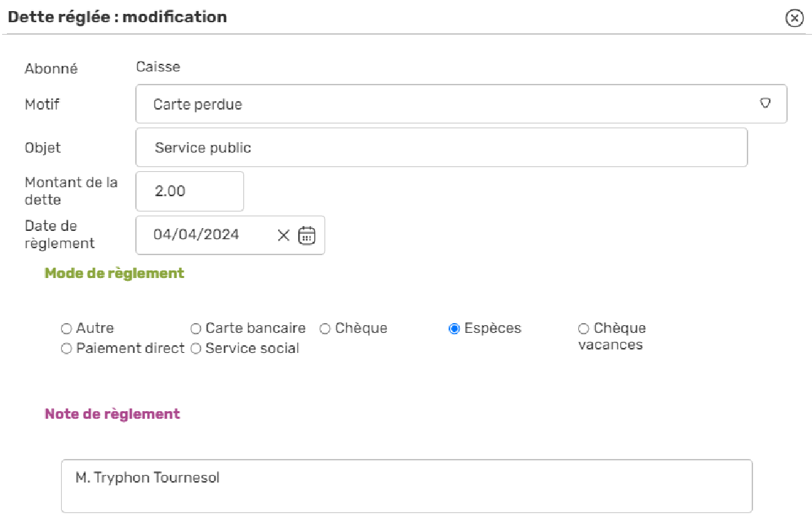
Task: Click the Montant de la dette field
Action: 189,191
